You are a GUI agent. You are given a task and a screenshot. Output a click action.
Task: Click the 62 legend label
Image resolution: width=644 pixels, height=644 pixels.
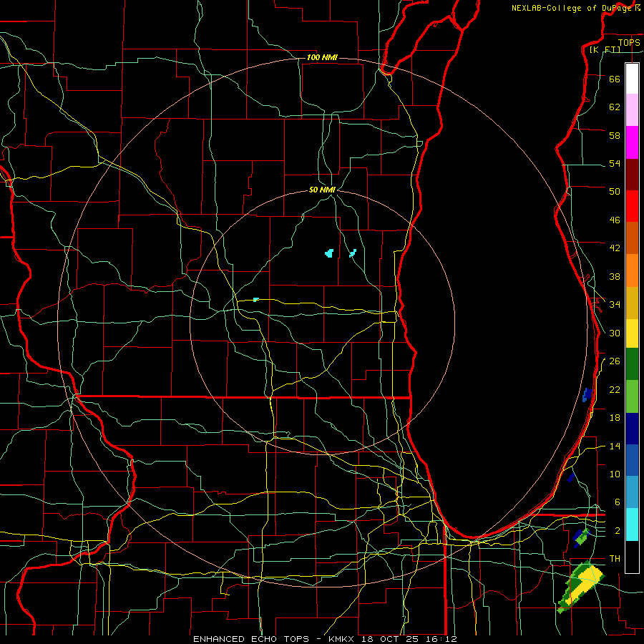click(615, 107)
